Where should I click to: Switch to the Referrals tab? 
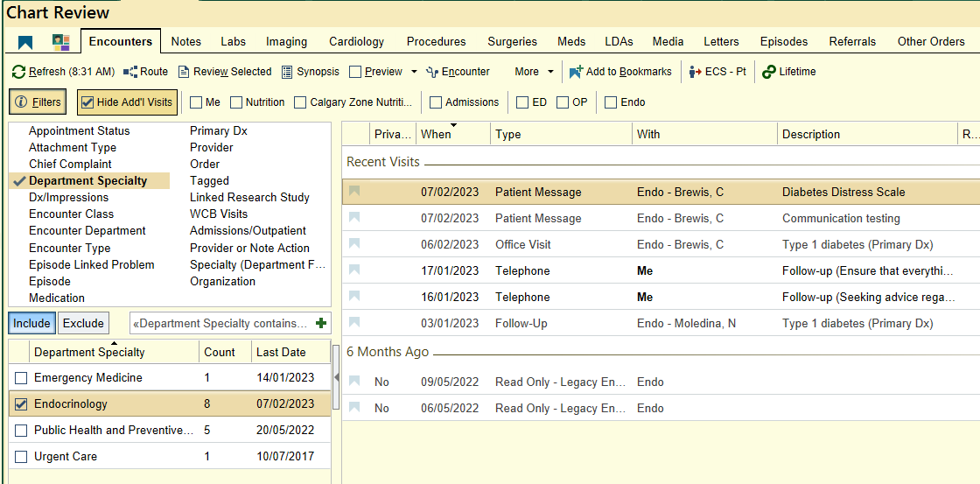point(852,42)
